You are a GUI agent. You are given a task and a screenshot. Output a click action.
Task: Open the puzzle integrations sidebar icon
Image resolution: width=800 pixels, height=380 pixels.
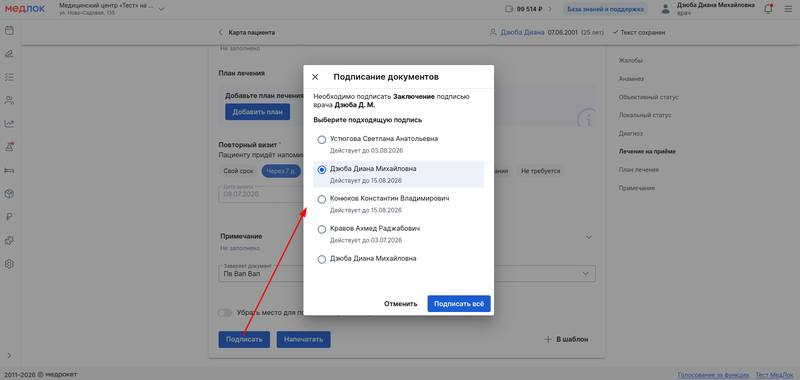[x=9, y=240]
